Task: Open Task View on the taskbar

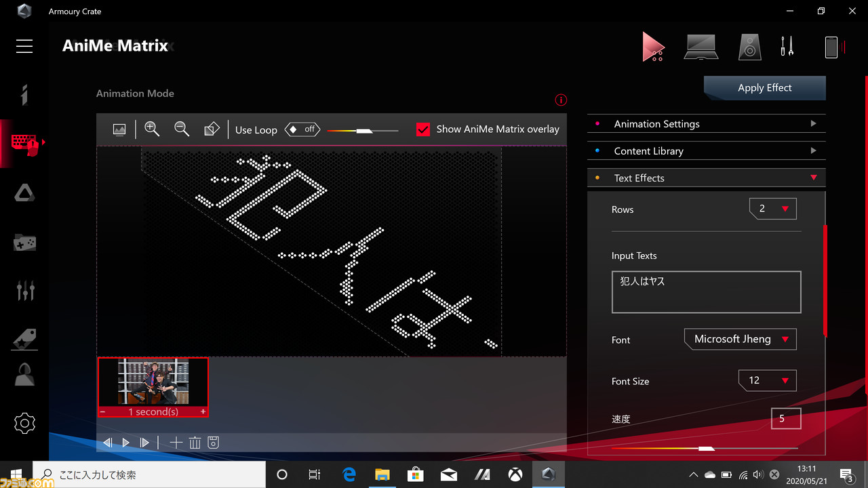Action: 315,475
